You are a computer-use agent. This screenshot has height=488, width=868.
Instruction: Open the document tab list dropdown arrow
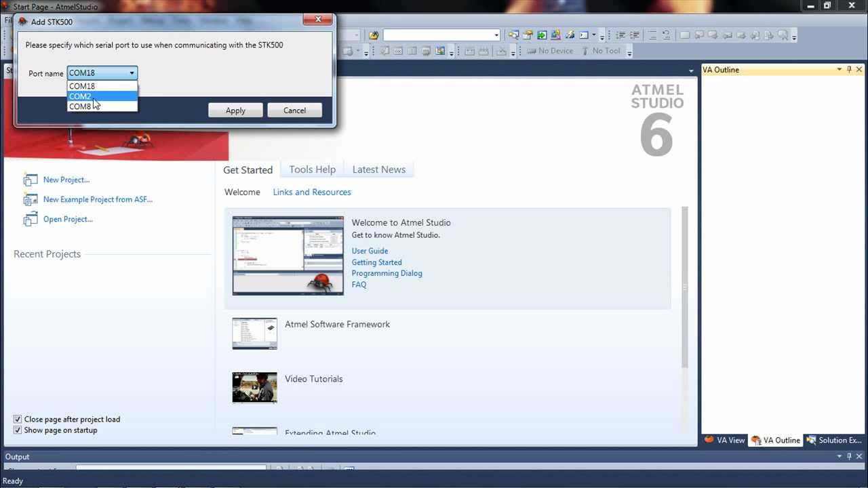pyautogui.click(x=691, y=70)
